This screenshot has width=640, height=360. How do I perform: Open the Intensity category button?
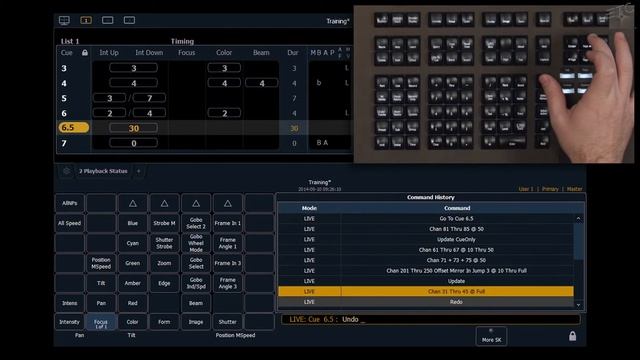[70, 322]
